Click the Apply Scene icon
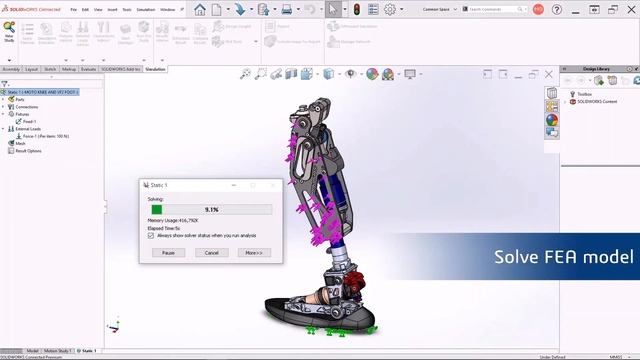 point(388,74)
